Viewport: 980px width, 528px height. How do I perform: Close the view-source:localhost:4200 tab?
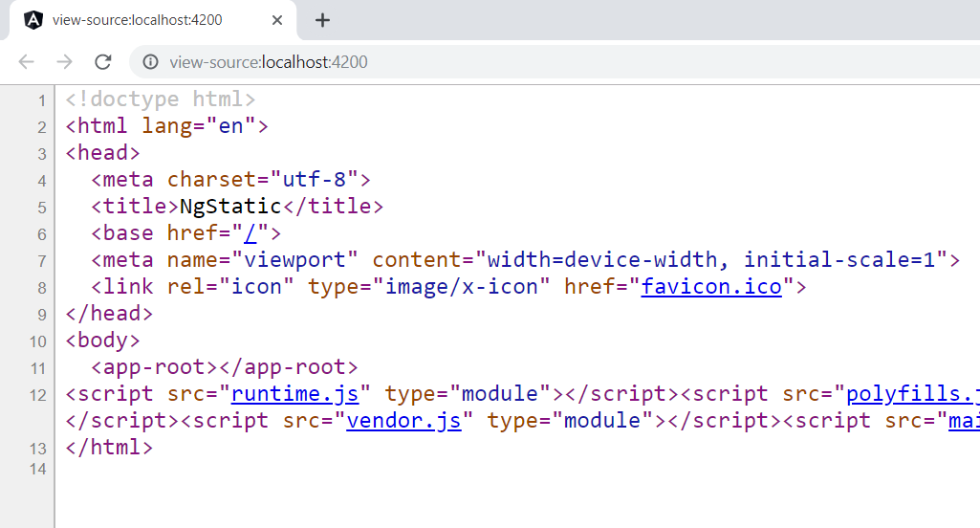click(x=277, y=20)
